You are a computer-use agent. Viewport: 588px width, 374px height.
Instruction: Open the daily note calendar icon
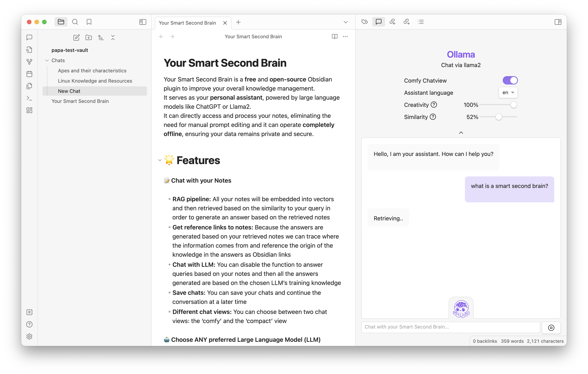click(x=29, y=74)
